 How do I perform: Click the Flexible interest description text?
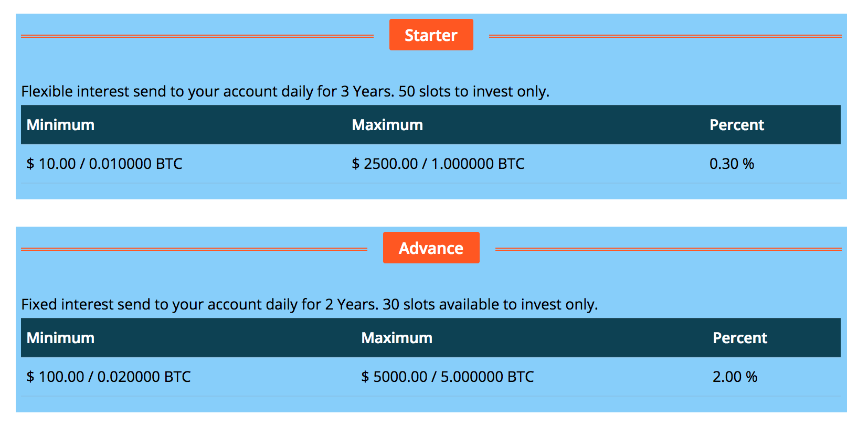(285, 91)
